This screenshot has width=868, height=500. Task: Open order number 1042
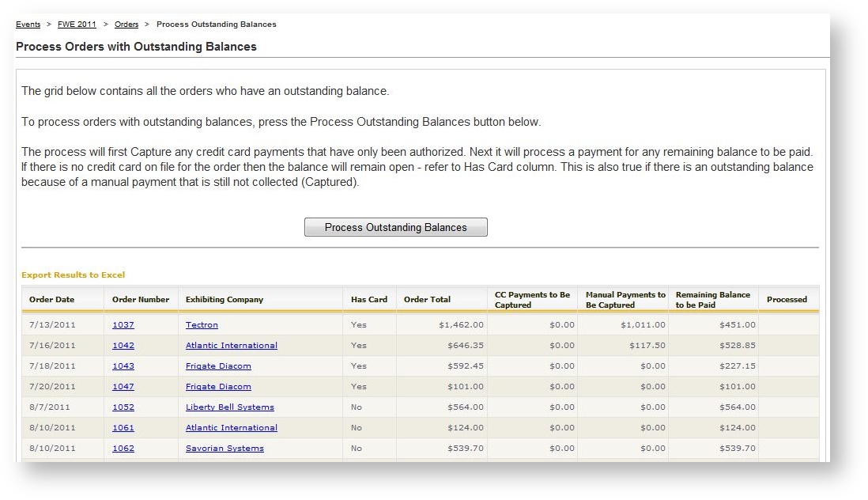123,345
